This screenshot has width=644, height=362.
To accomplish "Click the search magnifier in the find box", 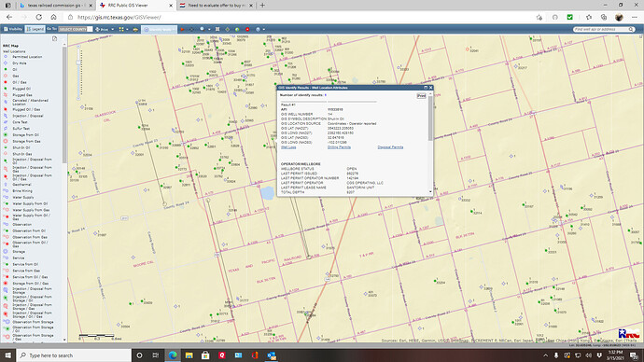I will pos(631,29).
